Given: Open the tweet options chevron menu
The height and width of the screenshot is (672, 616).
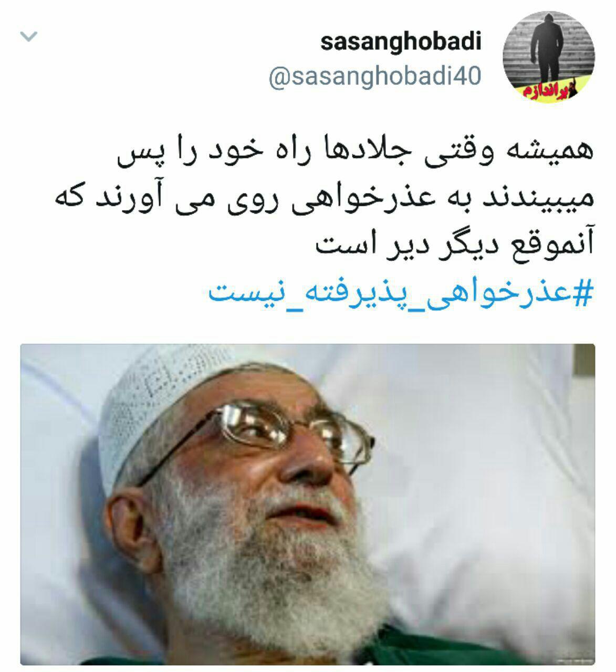Looking at the screenshot, I should click(28, 37).
